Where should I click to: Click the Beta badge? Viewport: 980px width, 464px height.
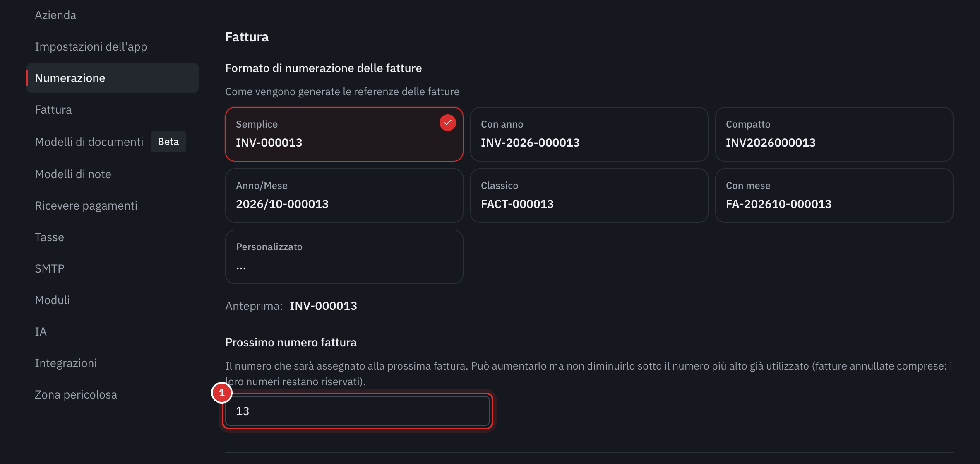pos(168,142)
